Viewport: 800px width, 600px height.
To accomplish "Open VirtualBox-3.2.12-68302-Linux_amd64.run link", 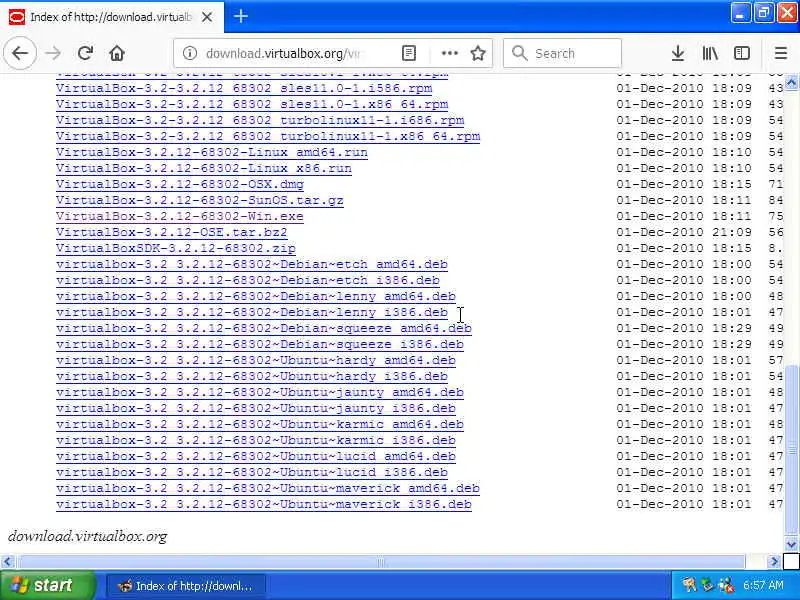I will click(212, 152).
